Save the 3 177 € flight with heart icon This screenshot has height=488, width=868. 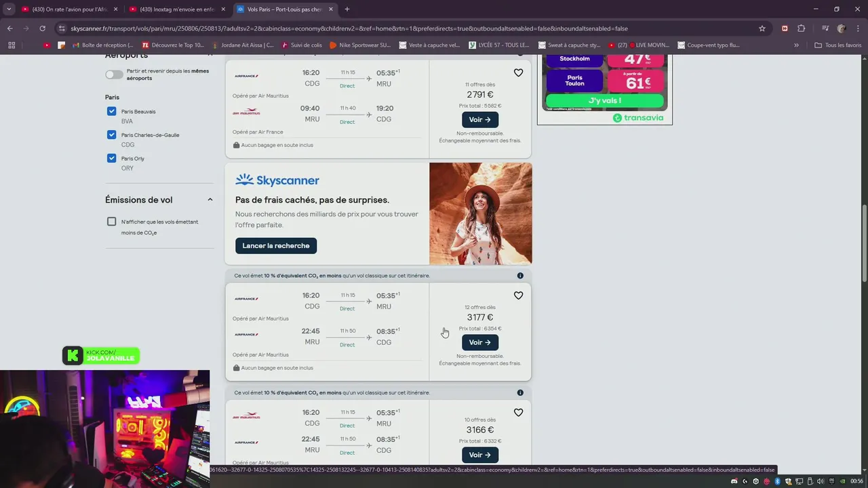tap(518, 296)
